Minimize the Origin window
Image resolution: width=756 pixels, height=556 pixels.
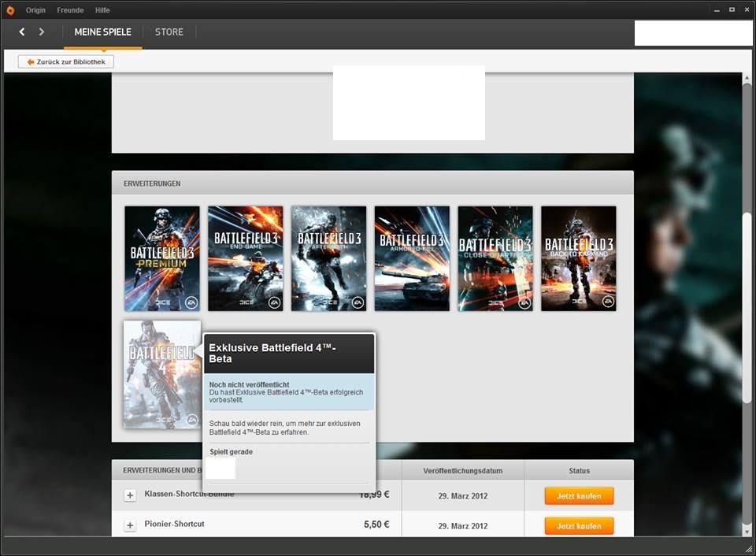click(x=717, y=10)
